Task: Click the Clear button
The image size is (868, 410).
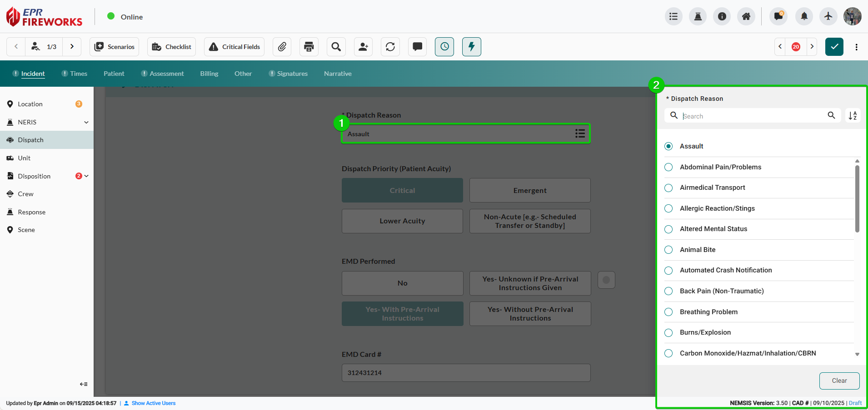Action: coord(839,380)
